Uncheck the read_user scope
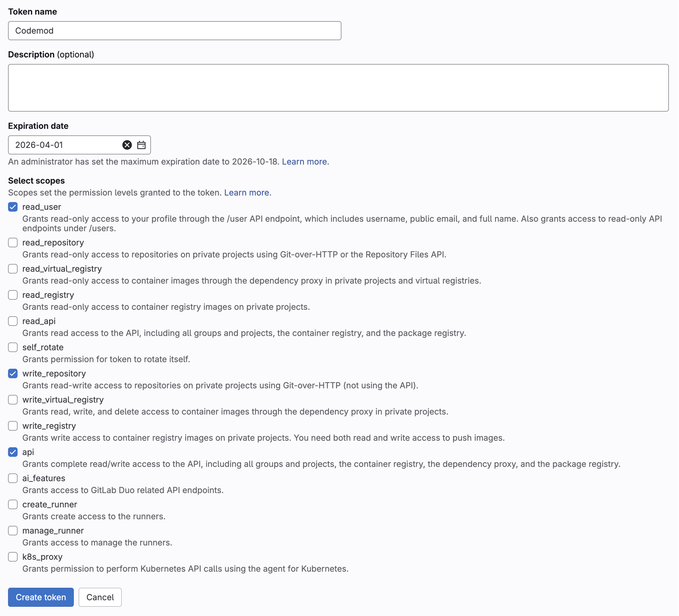This screenshot has width=679, height=616. (x=13, y=207)
